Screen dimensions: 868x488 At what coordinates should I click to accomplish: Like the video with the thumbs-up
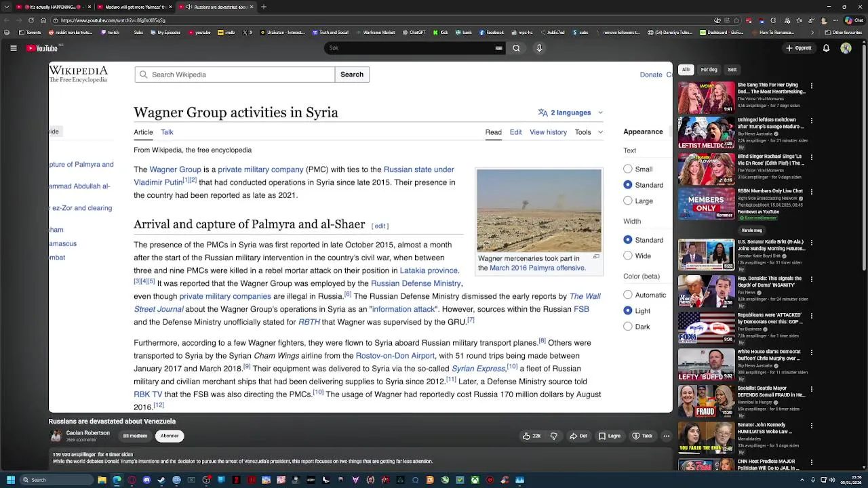click(532, 436)
